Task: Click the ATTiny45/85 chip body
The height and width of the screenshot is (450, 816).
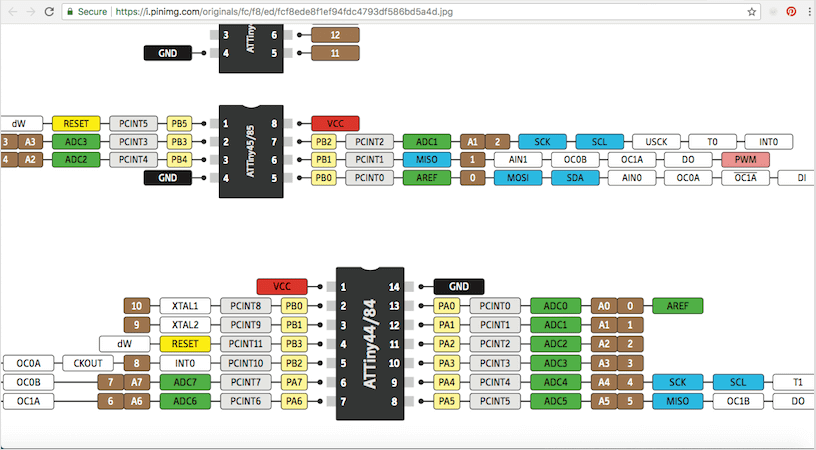Action: 251,151
